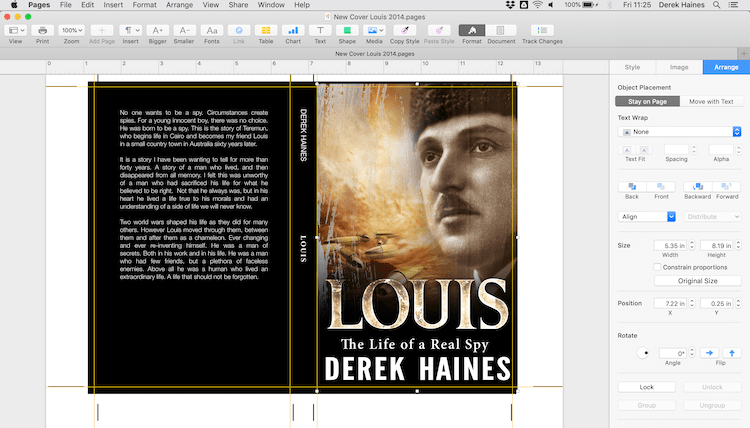The width and height of the screenshot is (750, 428).
Task: Click the Lock button
Action: coord(647,387)
